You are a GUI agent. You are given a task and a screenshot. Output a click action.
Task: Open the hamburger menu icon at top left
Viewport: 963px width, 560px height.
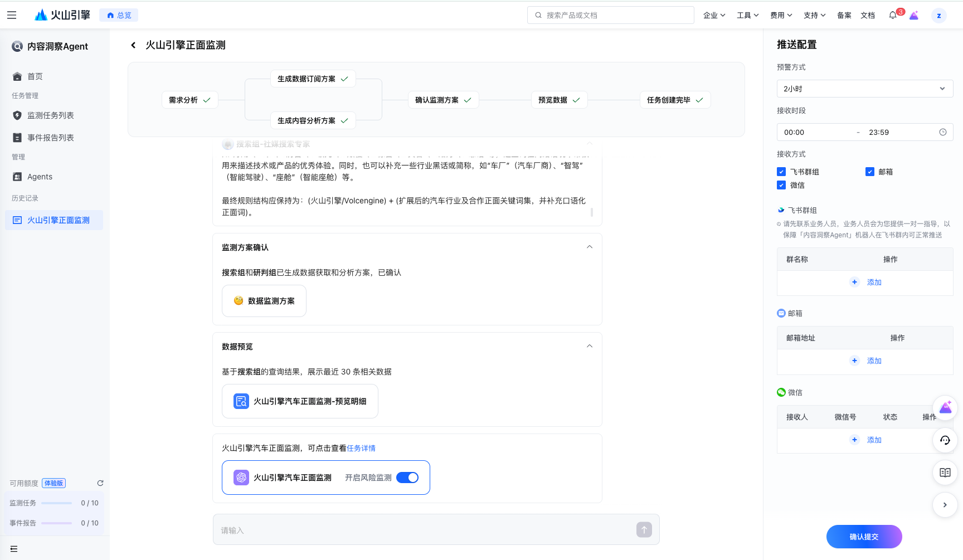(x=12, y=15)
